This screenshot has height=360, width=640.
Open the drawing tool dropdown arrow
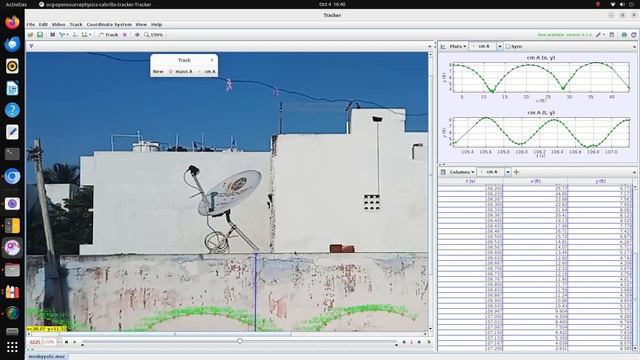pos(604,35)
